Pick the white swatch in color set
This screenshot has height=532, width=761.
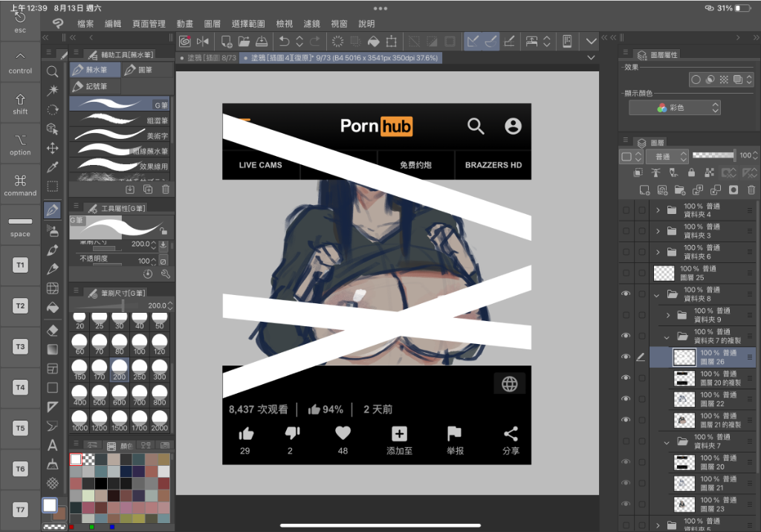pos(76,459)
